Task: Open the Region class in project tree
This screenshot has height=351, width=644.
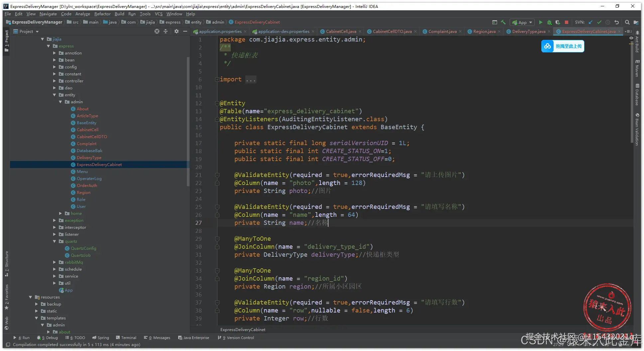Action: [x=83, y=193]
